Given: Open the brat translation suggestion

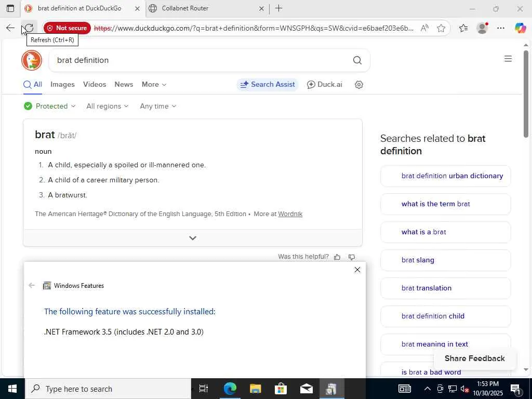Looking at the screenshot, I should tap(445, 288).
